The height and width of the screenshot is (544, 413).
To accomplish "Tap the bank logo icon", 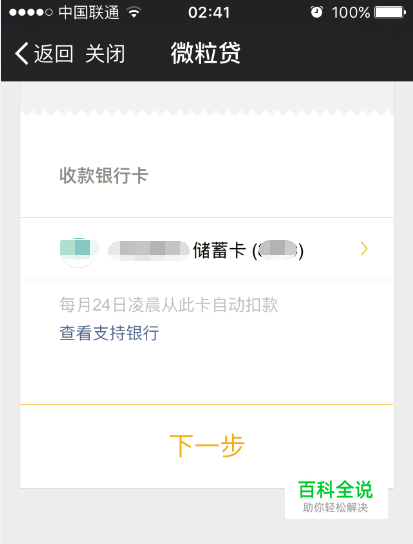I will [x=78, y=252].
